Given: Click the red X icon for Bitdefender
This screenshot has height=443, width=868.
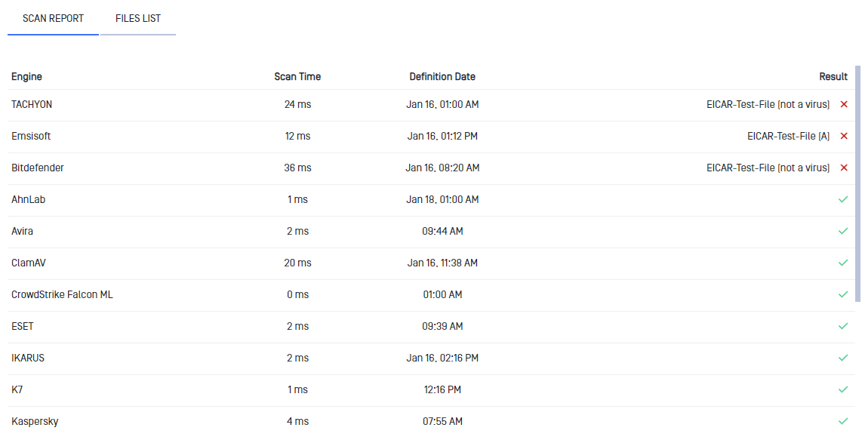Looking at the screenshot, I should [844, 168].
